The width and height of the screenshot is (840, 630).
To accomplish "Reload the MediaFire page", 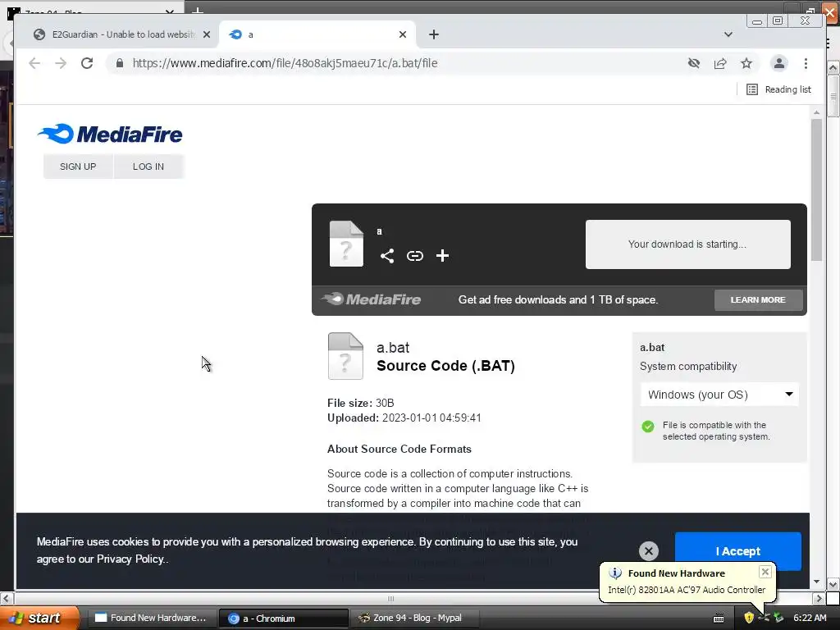I will [87, 63].
